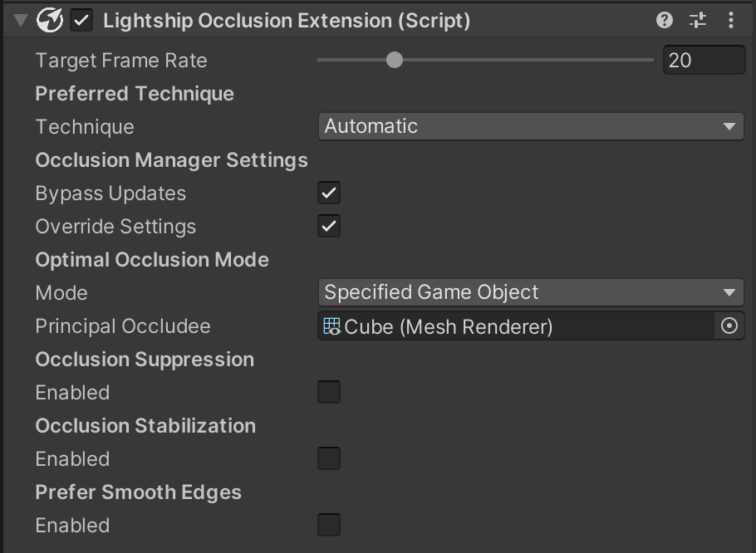Open the Technique dropdown set to Automatic
Image resolution: width=756 pixels, height=553 pixels.
[530, 126]
